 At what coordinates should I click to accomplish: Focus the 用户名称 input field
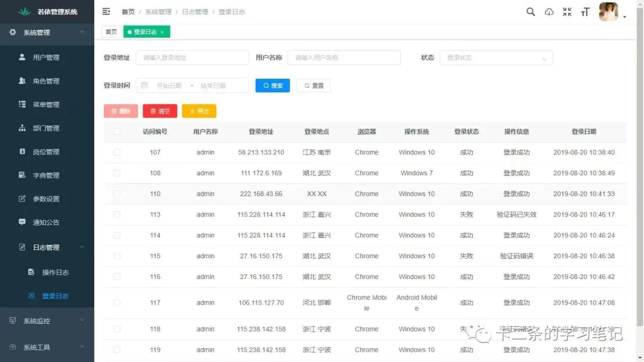[x=344, y=57]
